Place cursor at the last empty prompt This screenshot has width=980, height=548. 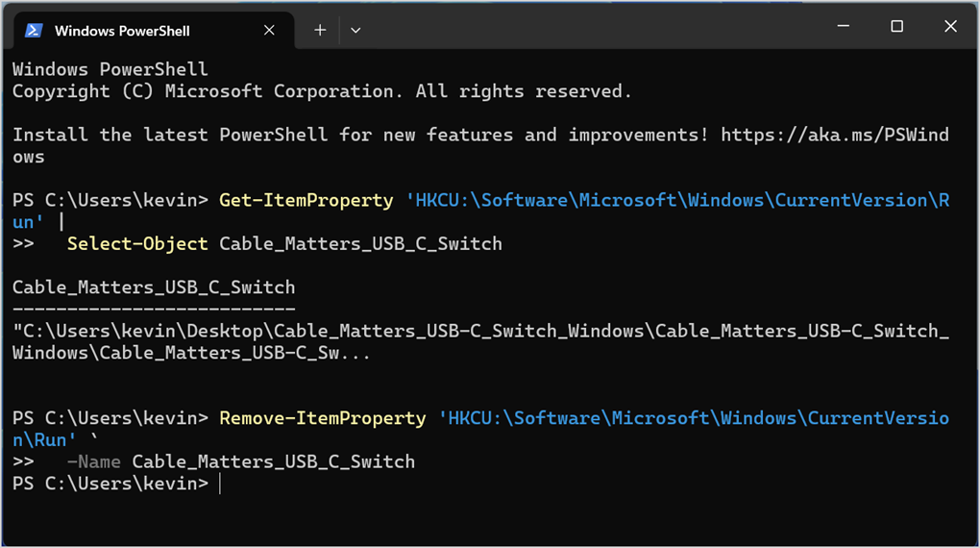220,484
